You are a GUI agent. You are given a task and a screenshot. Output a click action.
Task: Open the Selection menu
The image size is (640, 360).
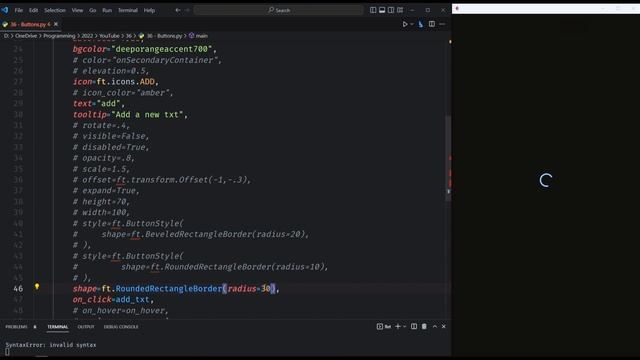(x=55, y=10)
